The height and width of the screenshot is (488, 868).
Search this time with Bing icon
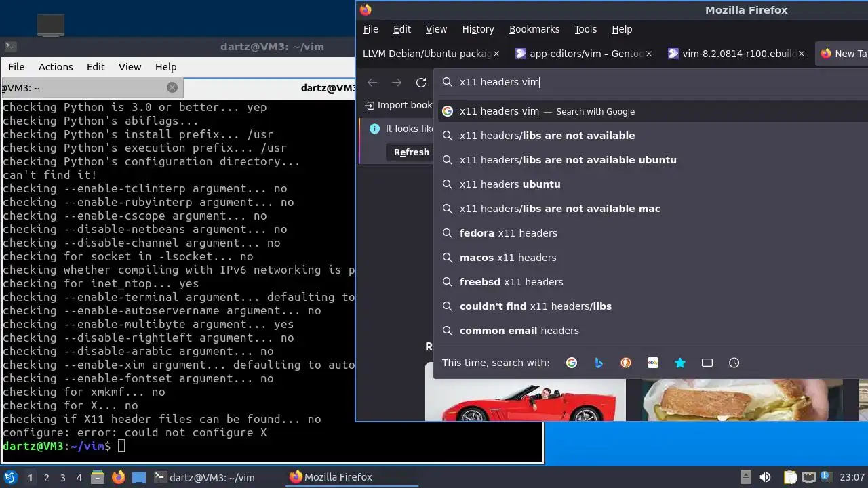click(x=599, y=363)
